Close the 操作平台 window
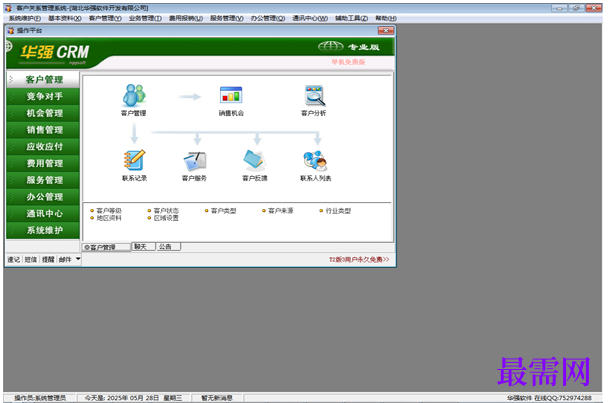Image resolution: width=609 pixels, height=403 pixels. pyautogui.click(x=386, y=31)
